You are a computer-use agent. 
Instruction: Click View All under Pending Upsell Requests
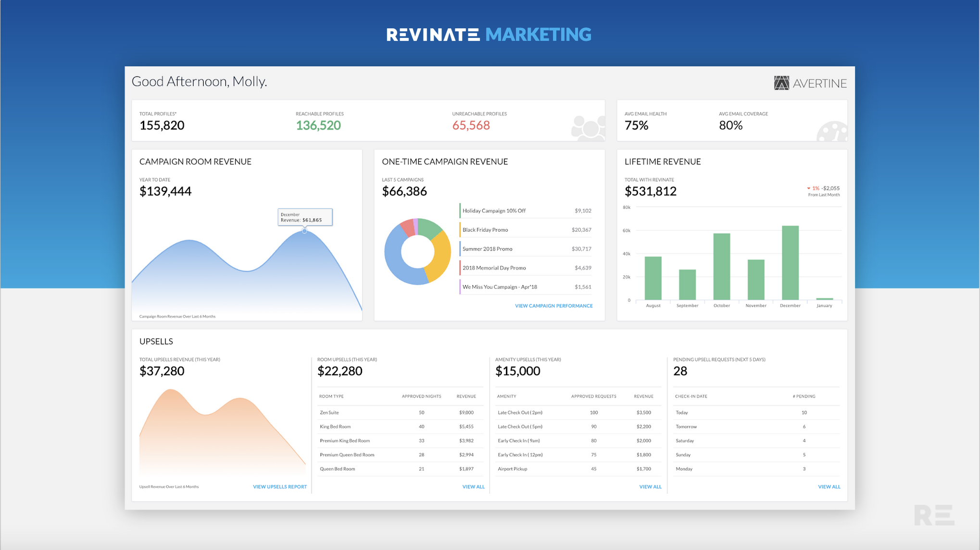coord(829,487)
